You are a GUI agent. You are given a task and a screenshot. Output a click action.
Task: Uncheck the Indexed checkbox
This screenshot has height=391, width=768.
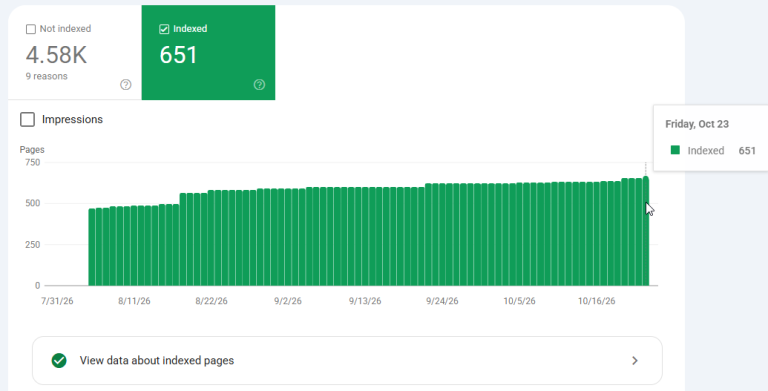[164, 29]
